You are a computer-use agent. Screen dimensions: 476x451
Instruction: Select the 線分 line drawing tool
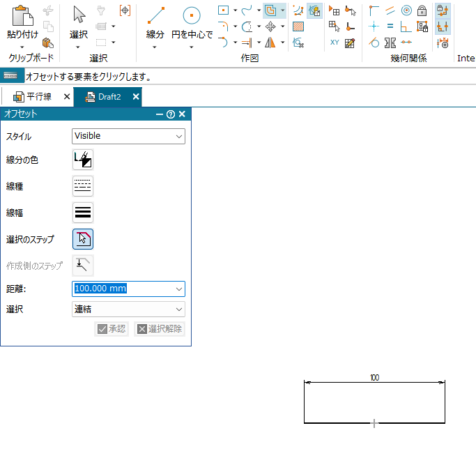coord(155,15)
